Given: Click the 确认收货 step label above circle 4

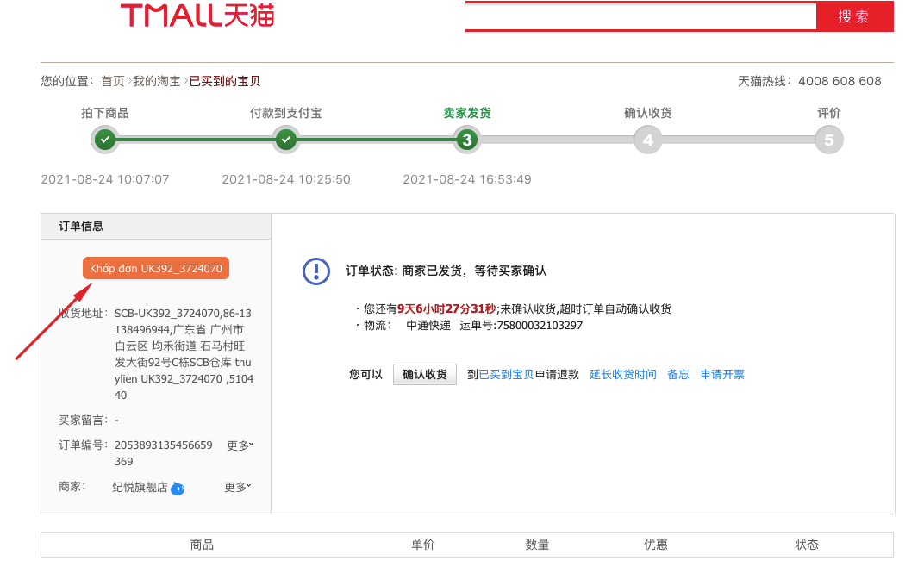Looking at the screenshot, I should pyautogui.click(x=647, y=113).
